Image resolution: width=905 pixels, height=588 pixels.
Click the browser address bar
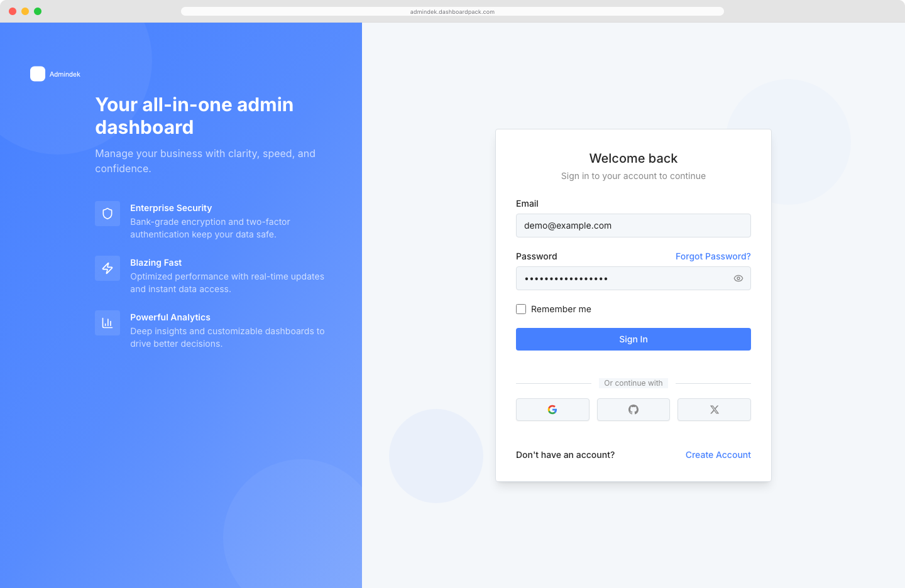(x=452, y=11)
